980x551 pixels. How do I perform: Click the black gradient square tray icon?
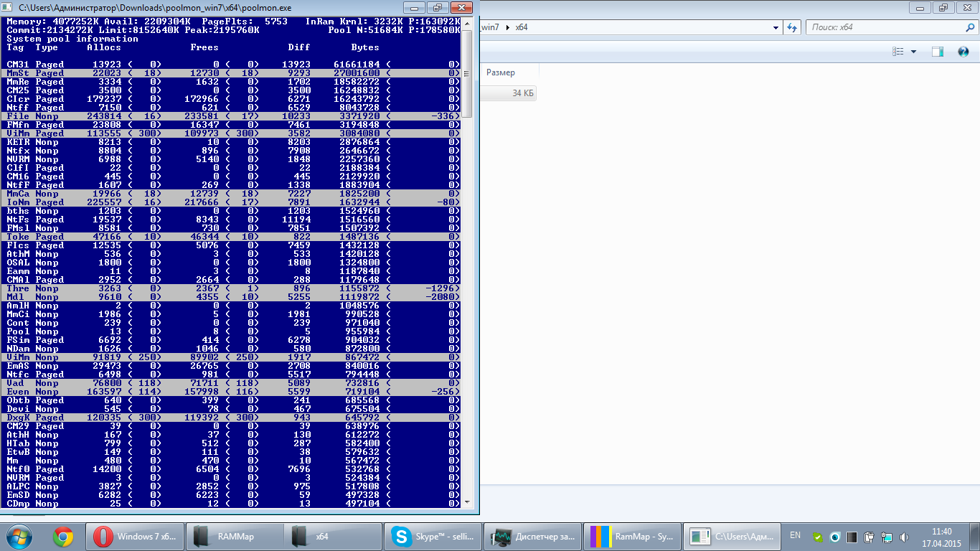[x=852, y=537]
